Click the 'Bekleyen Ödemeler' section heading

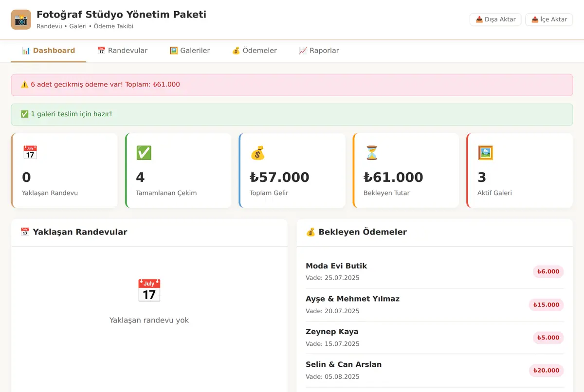[x=356, y=232]
